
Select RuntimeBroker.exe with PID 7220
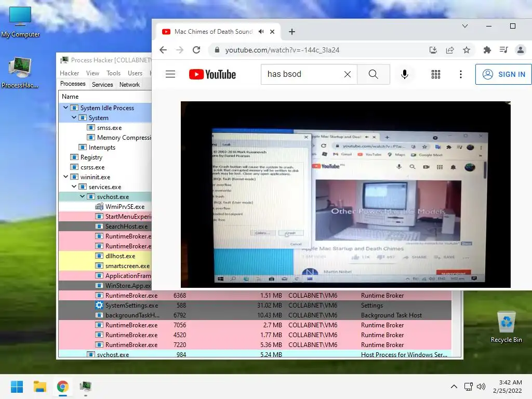255,344
